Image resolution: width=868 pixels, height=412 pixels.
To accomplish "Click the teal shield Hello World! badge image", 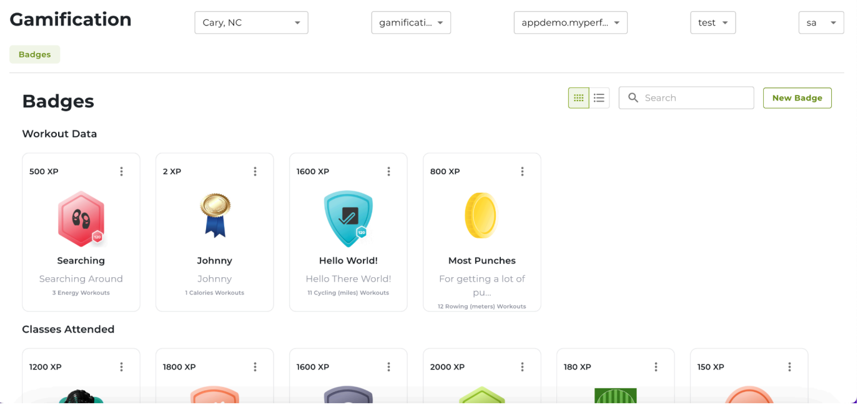I will (348, 218).
